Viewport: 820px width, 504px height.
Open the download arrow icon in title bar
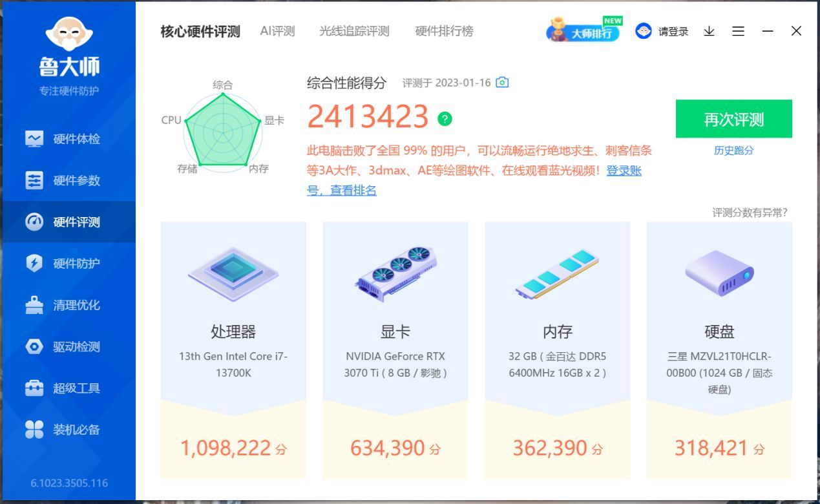709,31
